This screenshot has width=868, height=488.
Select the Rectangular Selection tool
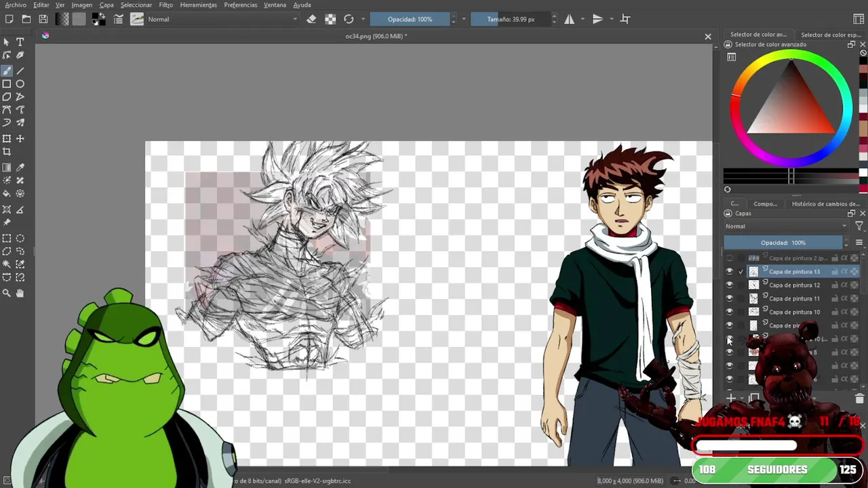coord(7,239)
